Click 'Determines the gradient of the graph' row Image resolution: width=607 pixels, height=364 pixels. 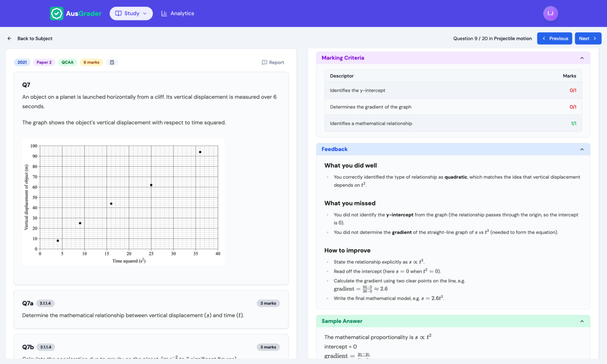point(453,107)
